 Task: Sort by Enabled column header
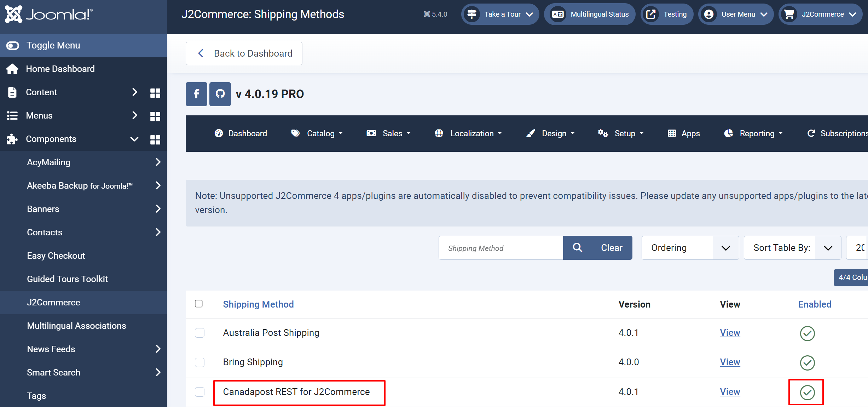(x=815, y=304)
